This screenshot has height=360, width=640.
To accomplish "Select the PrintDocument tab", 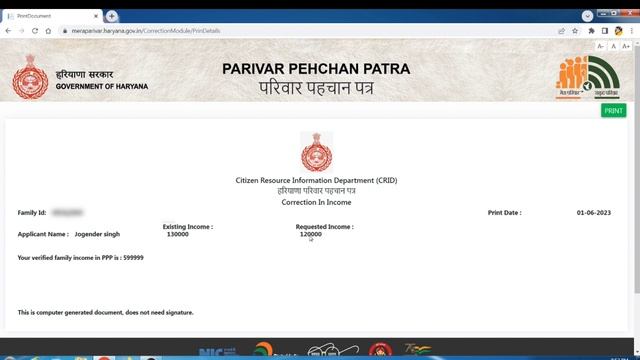I will pos(52,16).
